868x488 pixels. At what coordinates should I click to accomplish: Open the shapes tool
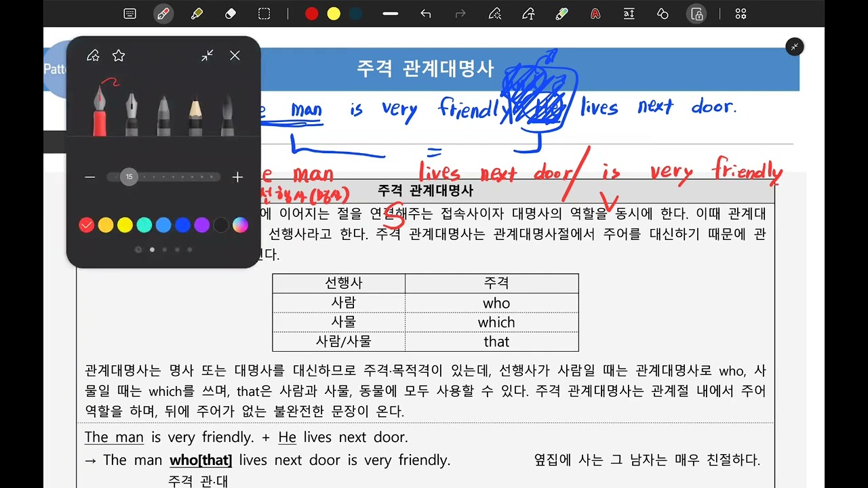(663, 14)
